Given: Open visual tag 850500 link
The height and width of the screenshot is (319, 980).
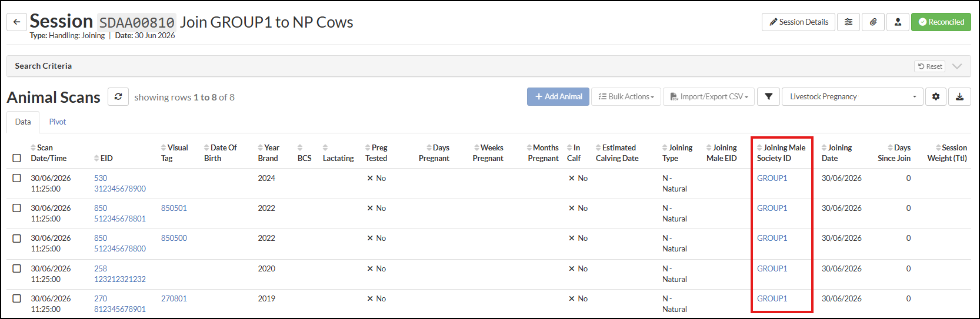Looking at the screenshot, I should [x=174, y=238].
